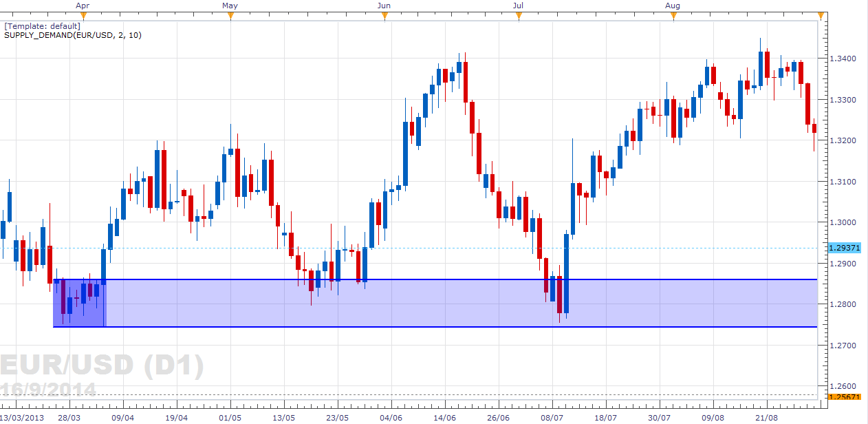Select the SUPPLY_DEMAND(EUR/USD, 2, 10) indicator label

(x=73, y=35)
